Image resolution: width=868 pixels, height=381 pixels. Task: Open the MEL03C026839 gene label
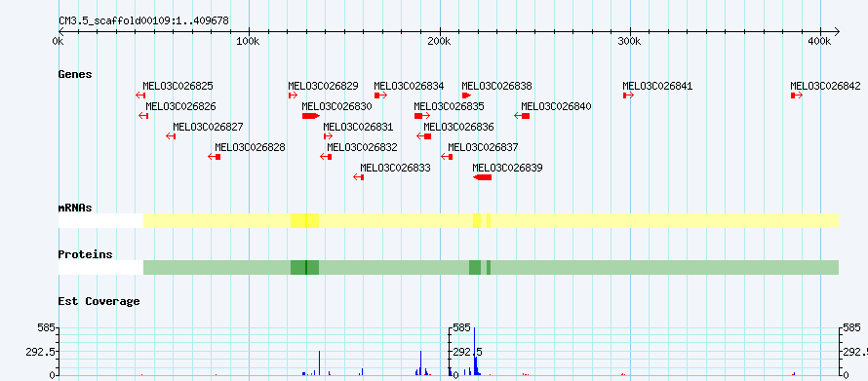[507, 168]
